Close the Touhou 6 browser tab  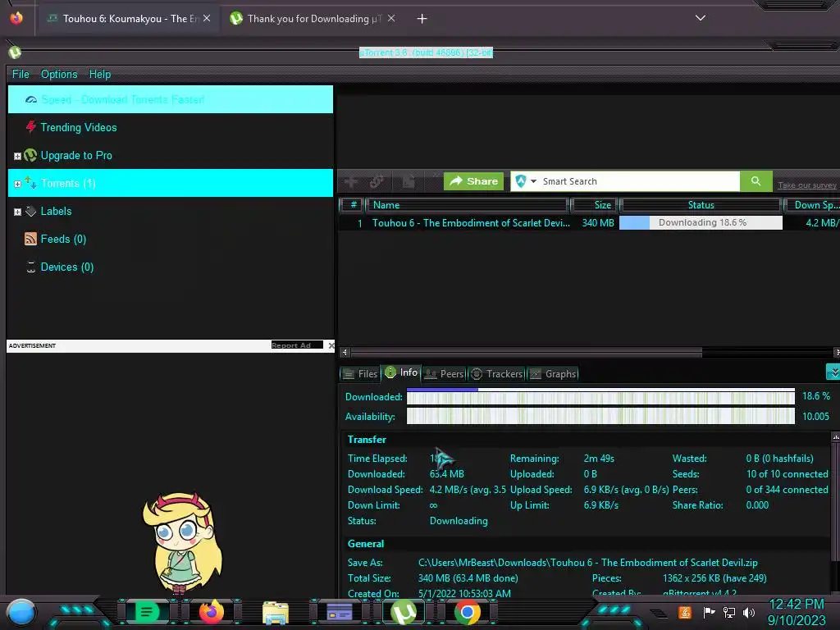207,18
